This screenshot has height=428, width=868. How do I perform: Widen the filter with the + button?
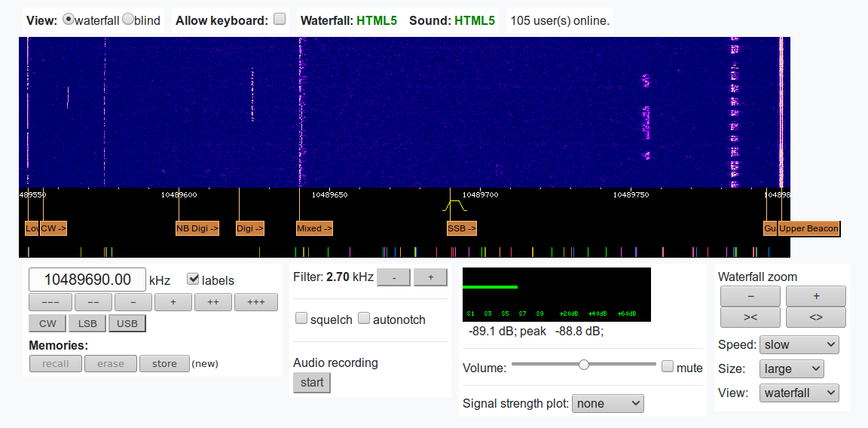(x=431, y=277)
